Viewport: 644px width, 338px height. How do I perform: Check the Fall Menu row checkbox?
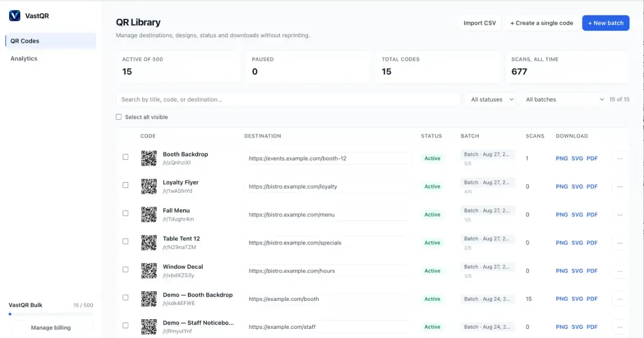[x=126, y=213]
